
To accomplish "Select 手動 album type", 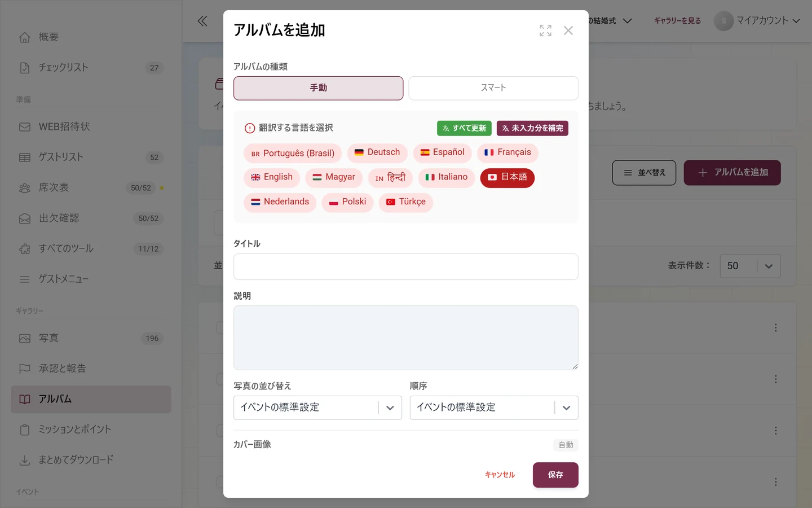I will click(319, 88).
